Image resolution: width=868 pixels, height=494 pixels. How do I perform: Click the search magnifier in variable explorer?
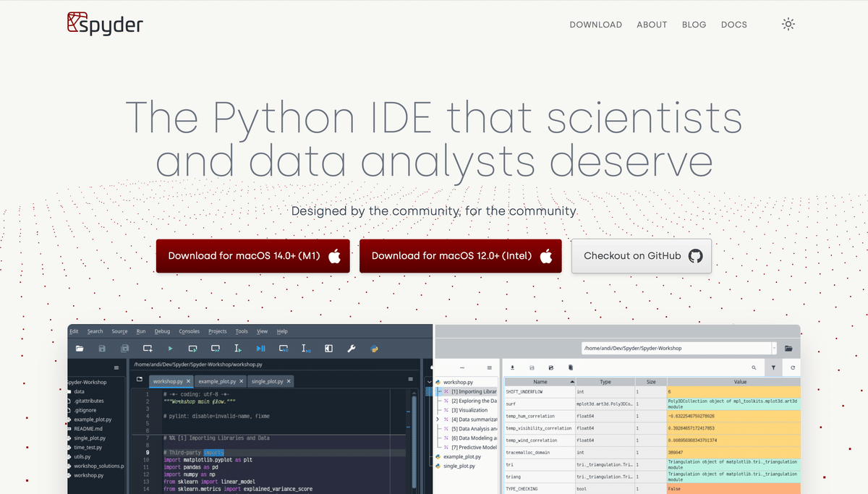pyautogui.click(x=754, y=367)
